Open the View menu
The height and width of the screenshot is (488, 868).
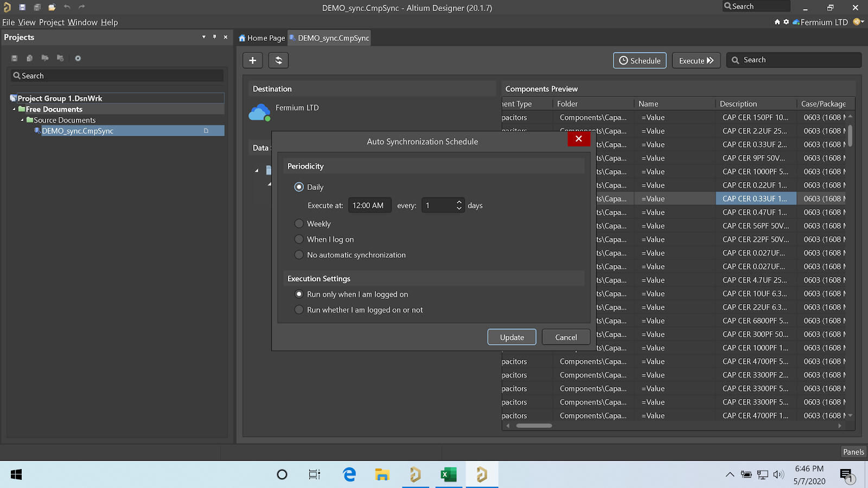[27, 22]
